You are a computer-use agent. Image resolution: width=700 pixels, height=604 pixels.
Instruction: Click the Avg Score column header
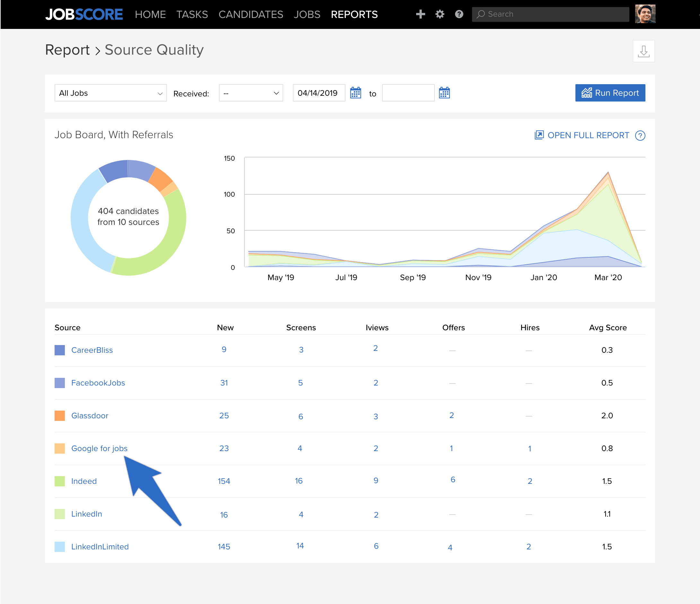tap(608, 327)
